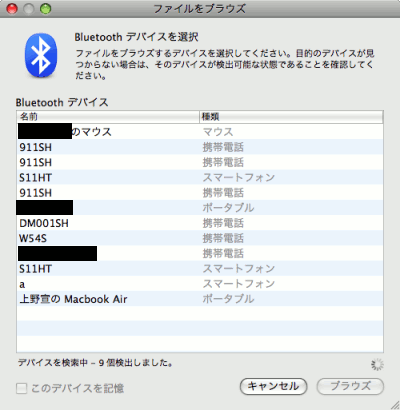Image resolution: width=400 pixels, height=410 pixels.
Task: Select 上野宣の Macbook Air row
Action: click(200, 299)
